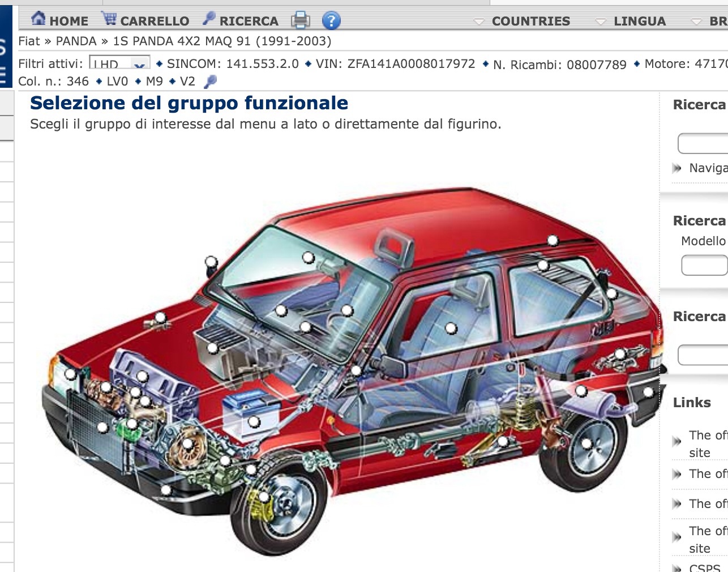Image resolution: width=728 pixels, height=572 pixels.
Task: Select the radiator hotspot dot
Action: [102, 428]
